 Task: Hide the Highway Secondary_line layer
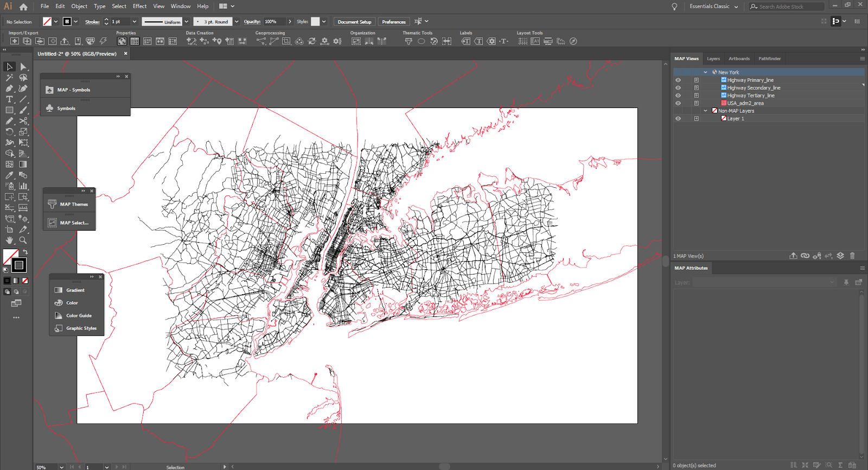[678, 88]
